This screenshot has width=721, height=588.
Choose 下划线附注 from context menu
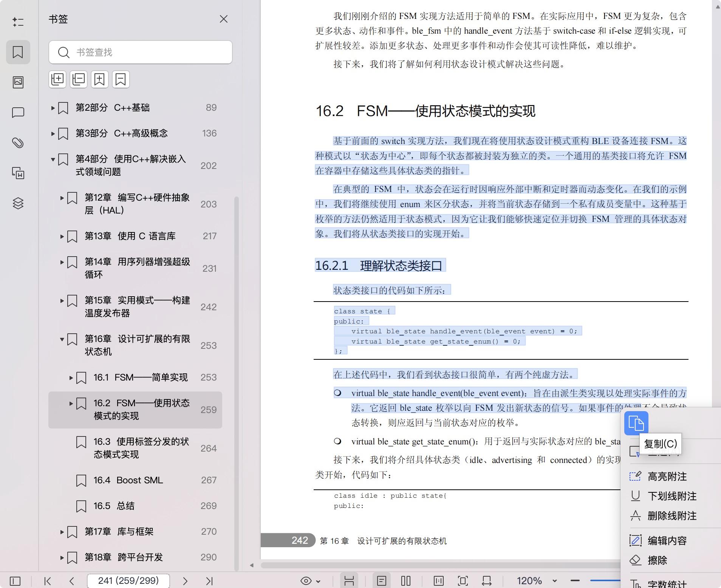point(672,496)
